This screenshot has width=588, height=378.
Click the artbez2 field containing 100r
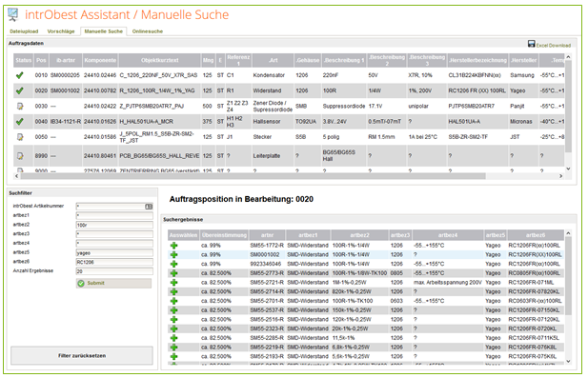click(x=114, y=225)
